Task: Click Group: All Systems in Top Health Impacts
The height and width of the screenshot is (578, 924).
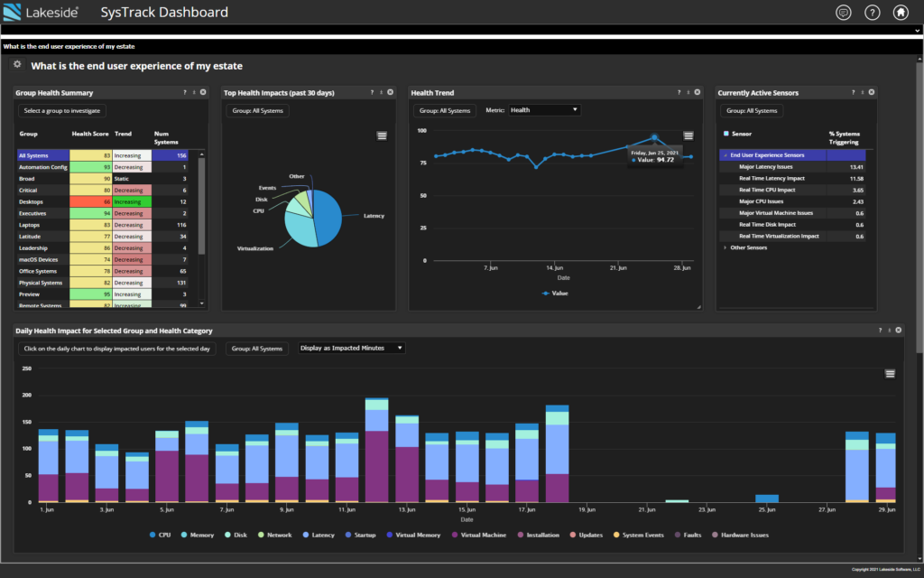Action: 257,111
